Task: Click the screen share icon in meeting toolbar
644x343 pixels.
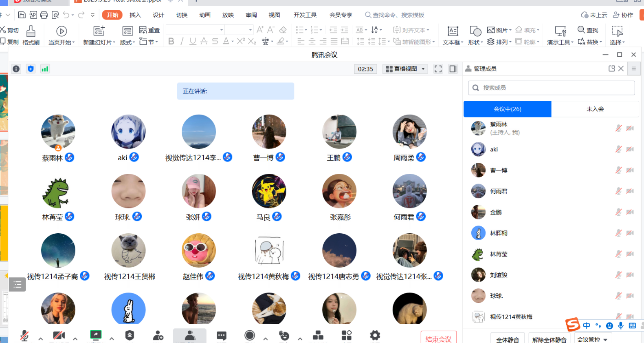Action: point(96,335)
